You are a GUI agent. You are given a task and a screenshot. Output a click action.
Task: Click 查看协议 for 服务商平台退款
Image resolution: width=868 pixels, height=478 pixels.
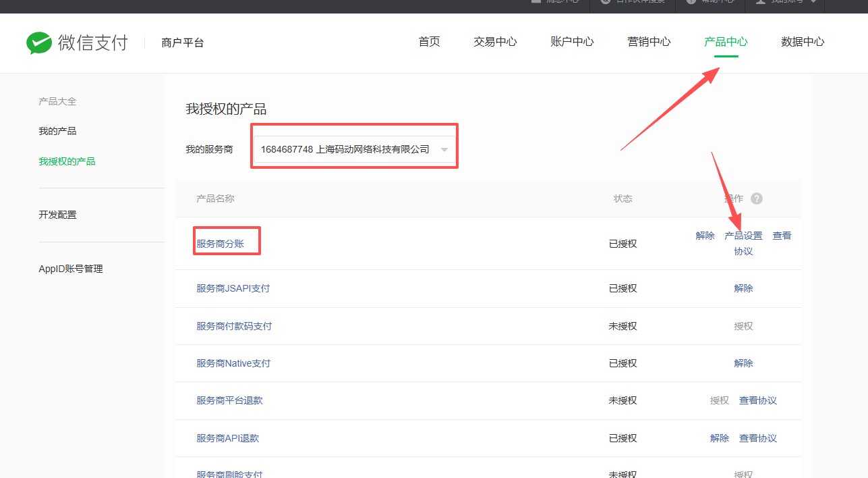click(x=758, y=400)
